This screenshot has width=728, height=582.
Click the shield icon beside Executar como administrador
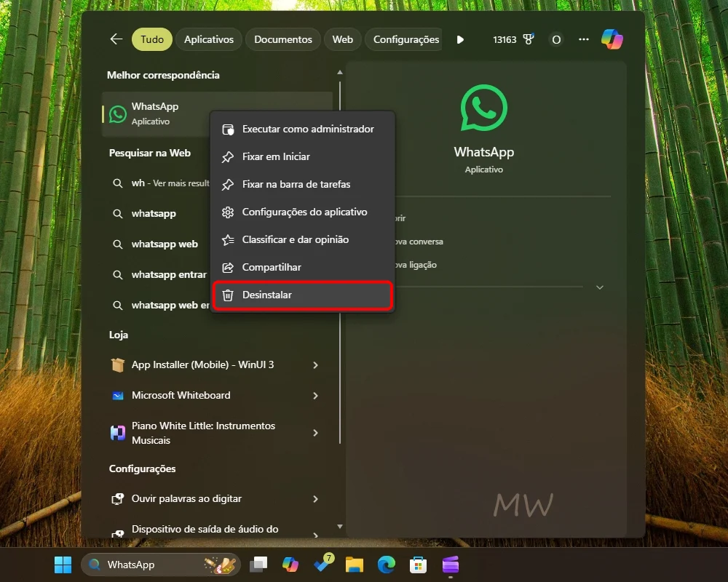point(227,129)
